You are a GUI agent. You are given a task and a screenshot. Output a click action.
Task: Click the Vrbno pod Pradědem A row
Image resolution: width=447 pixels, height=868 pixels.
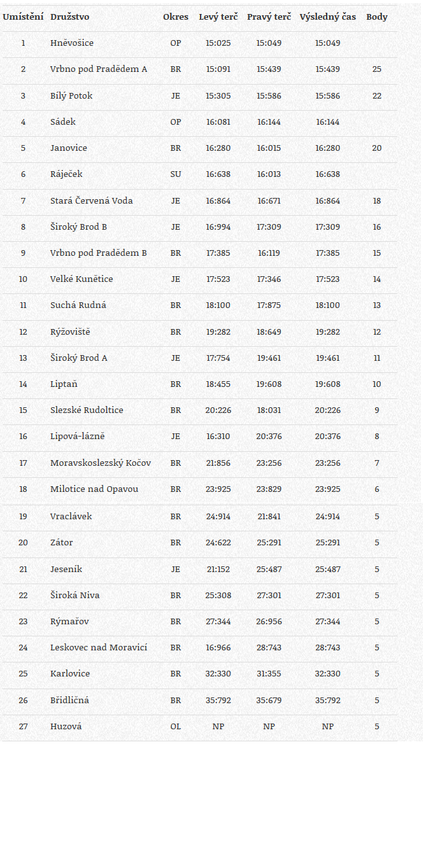(x=199, y=69)
